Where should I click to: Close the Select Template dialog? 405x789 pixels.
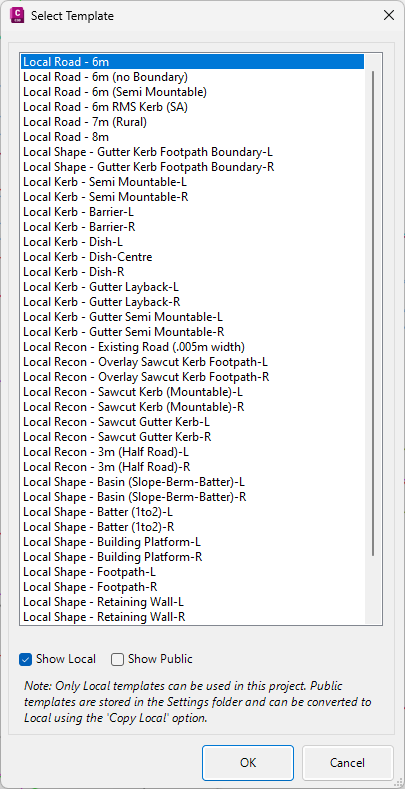(388, 16)
